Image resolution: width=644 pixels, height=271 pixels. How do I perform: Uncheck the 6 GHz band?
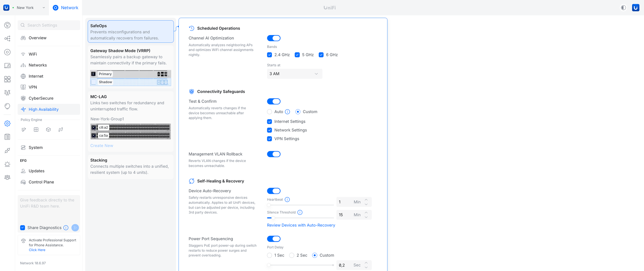(x=321, y=55)
